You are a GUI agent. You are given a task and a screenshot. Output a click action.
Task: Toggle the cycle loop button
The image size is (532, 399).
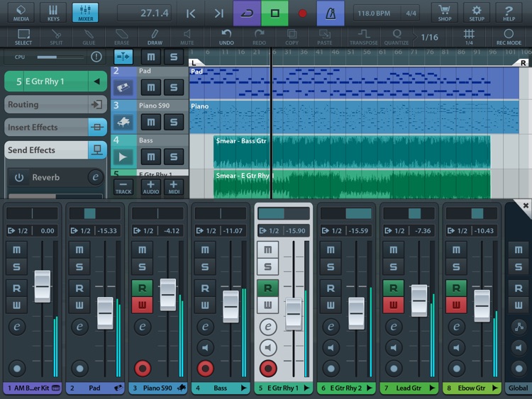click(x=247, y=13)
